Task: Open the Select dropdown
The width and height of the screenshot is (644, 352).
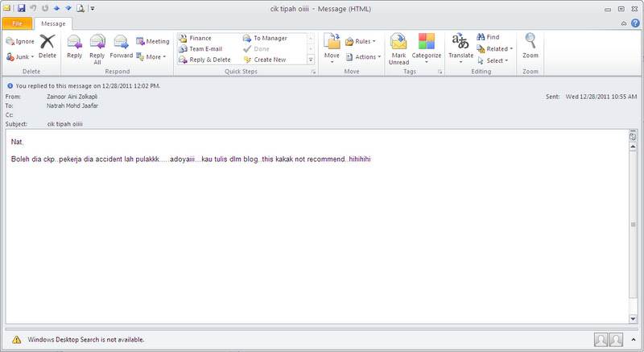Action: [493, 60]
